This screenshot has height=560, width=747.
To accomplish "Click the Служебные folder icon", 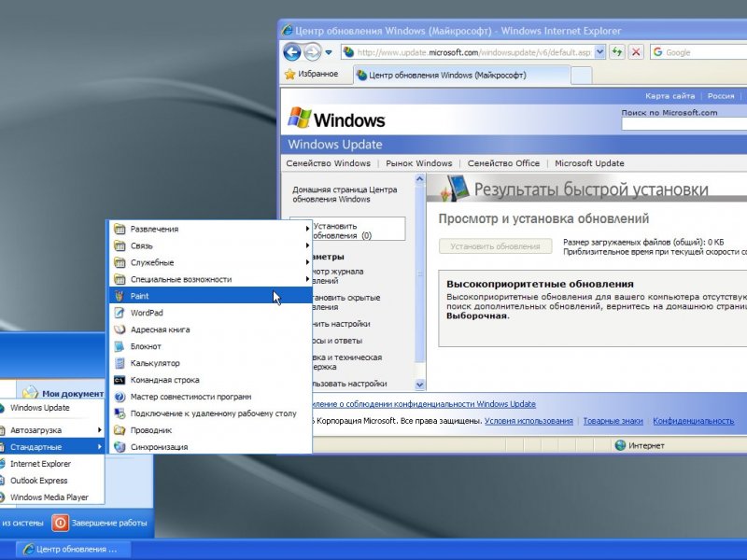I will (120, 262).
